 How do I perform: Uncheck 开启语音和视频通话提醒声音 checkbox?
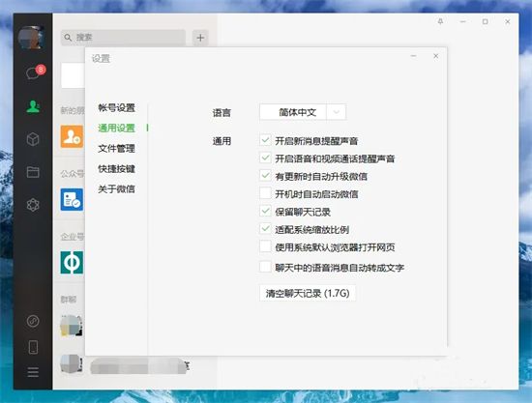265,158
